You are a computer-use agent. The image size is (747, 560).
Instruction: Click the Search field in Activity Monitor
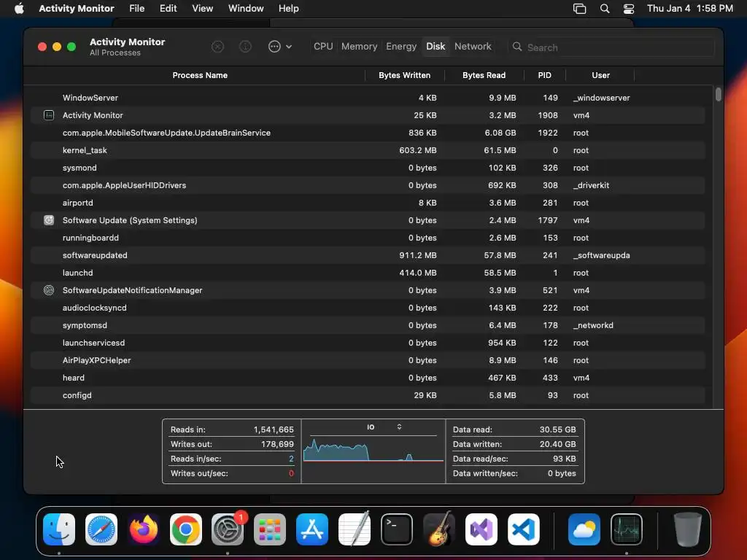612,47
